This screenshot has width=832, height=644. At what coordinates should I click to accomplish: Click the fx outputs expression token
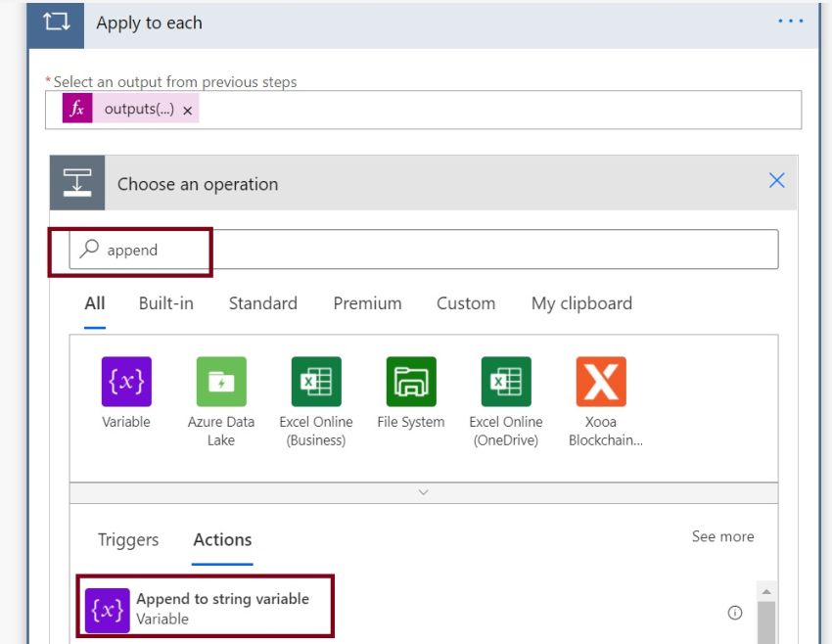(x=80, y=109)
